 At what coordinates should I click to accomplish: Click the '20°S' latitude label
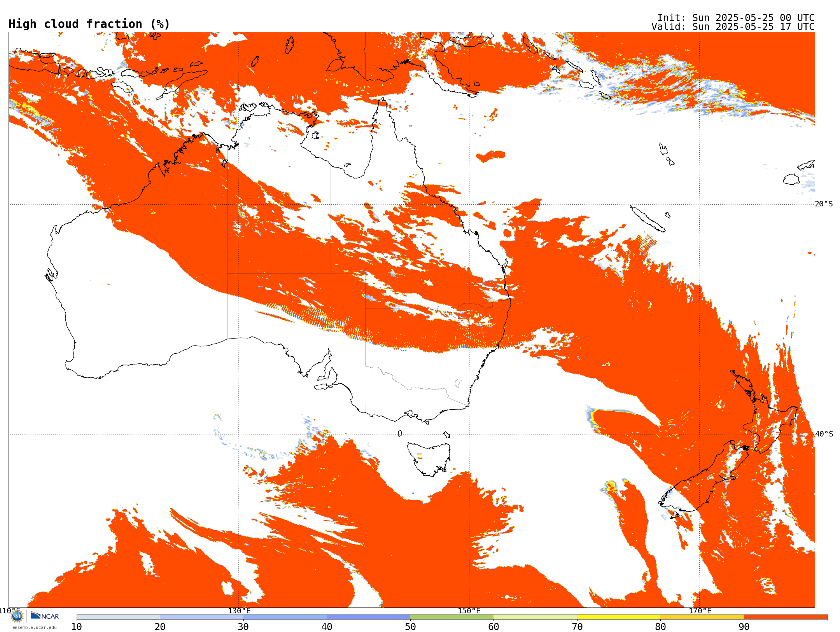pos(824,204)
